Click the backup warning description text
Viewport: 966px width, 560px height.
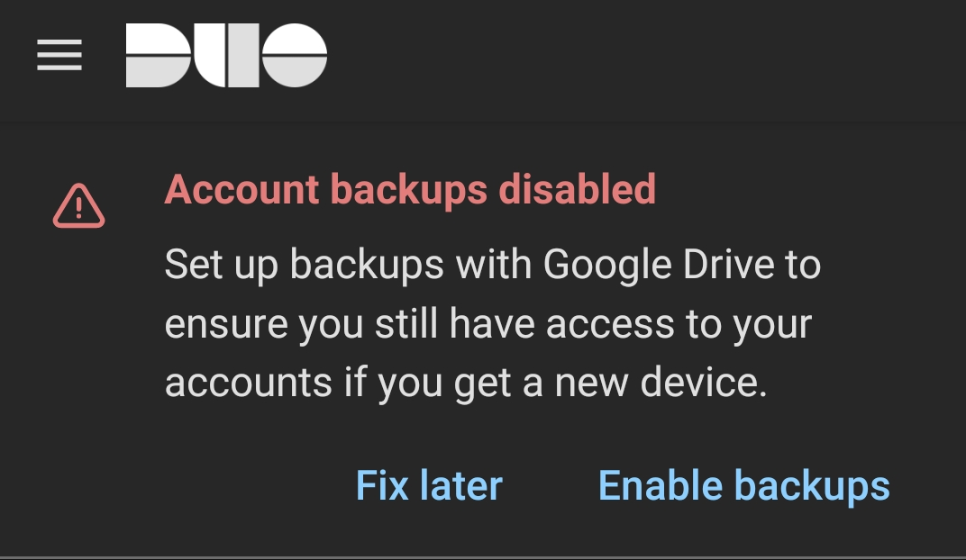(x=492, y=323)
